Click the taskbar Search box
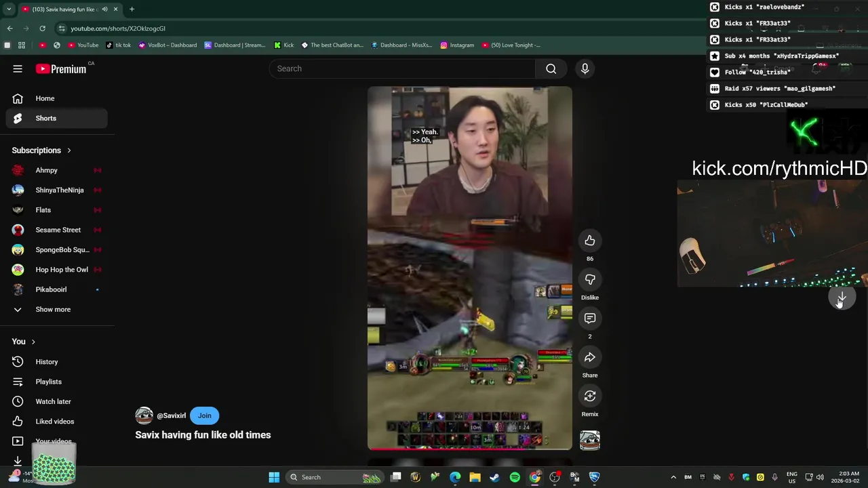Viewport: 868px width, 488px height. pos(334,477)
